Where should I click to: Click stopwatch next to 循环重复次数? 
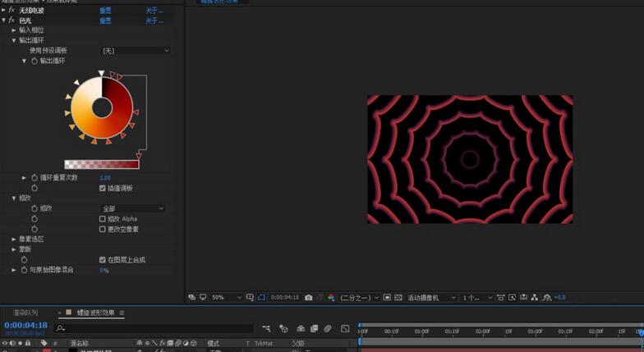click(34, 178)
